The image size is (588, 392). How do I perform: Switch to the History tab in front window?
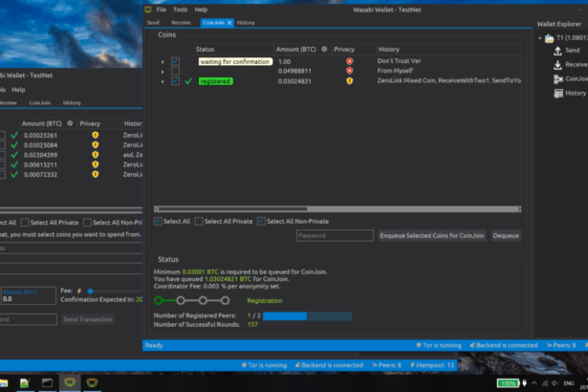coord(246,23)
